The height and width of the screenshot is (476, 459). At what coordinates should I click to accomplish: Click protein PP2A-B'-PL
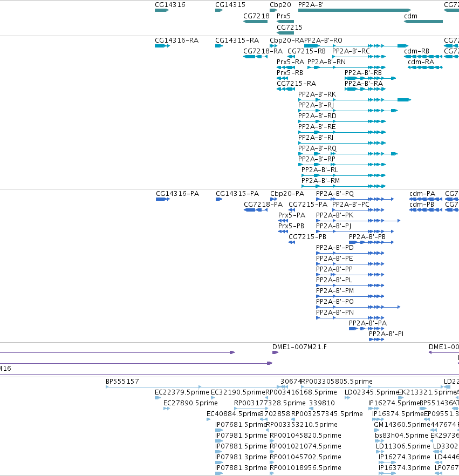[x=334, y=280]
